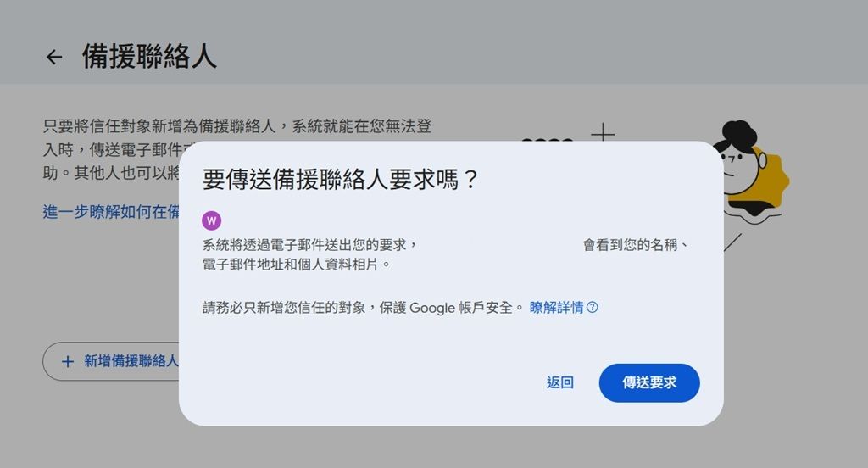Click the 備援聯絡人 page heading

coord(149,57)
